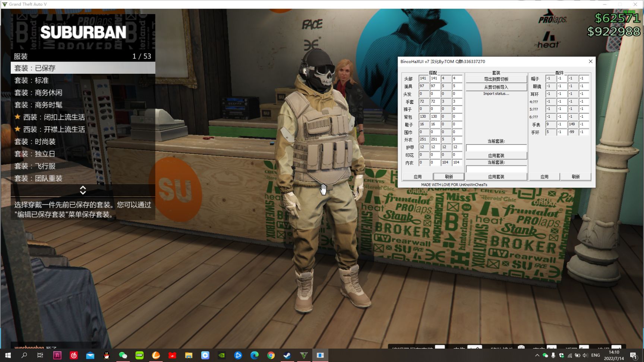Open Steam from the taskbar
This screenshot has height=362, width=644.
pyautogui.click(x=287, y=355)
